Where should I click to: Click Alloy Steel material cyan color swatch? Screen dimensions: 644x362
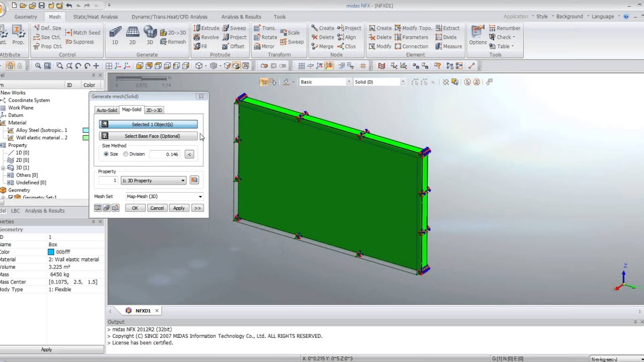[x=86, y=130]
